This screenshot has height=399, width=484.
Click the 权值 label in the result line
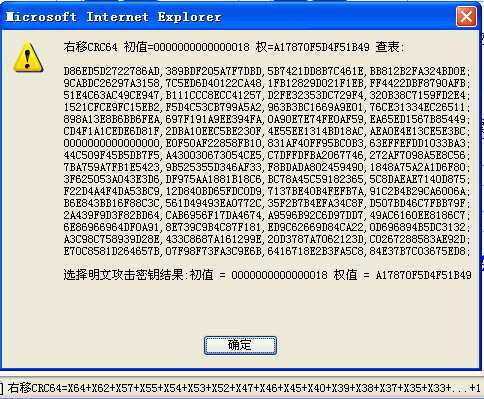click(345, 275)
